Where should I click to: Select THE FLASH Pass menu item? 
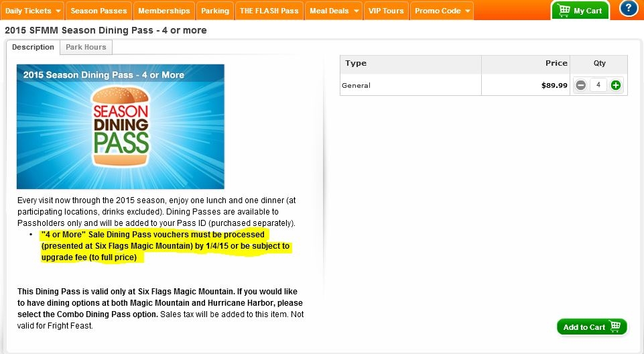(x=269, y=11)
